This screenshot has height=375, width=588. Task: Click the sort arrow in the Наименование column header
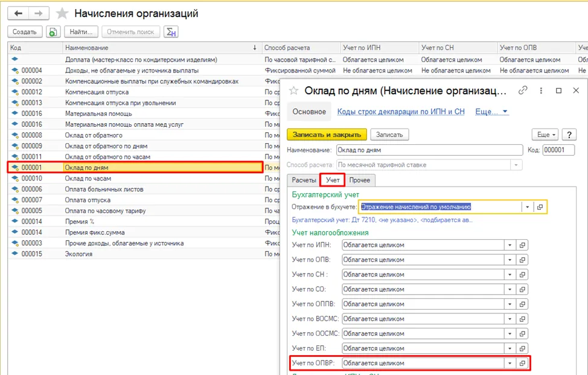[x=255, y=48]
